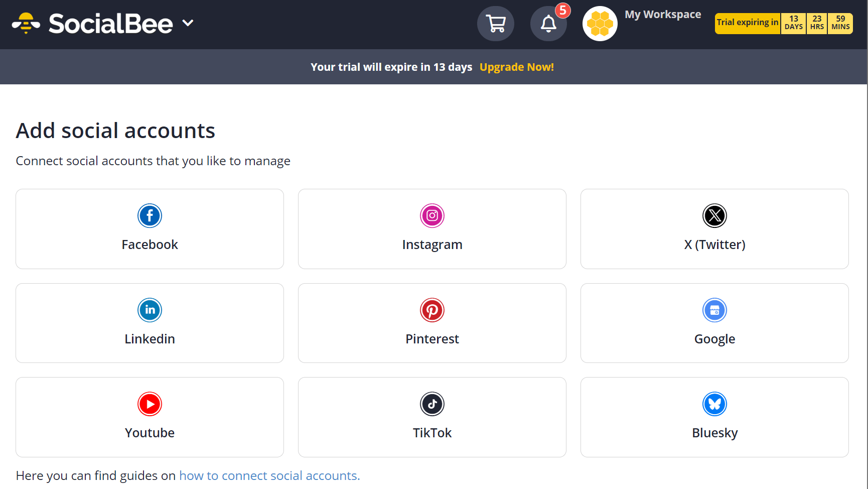868x489 pixels.
Task: Click Your trial will expire text
Action: 391,67
